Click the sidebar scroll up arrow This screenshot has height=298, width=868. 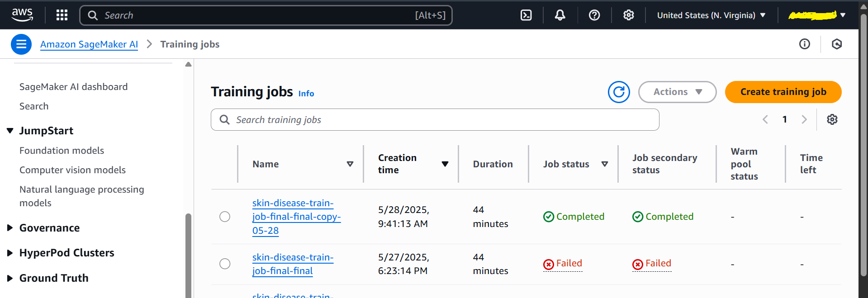(188, 65)
